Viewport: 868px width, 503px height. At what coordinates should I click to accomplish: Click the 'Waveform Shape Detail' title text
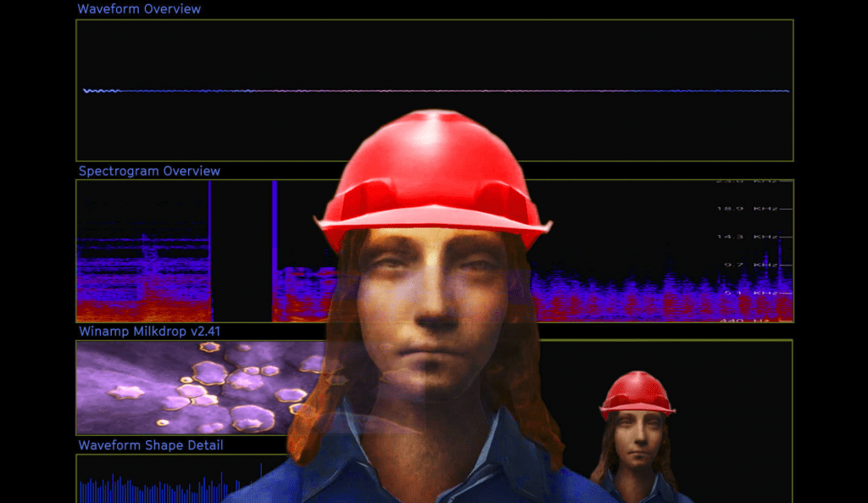pyautogui.click(x=151, y=445)
